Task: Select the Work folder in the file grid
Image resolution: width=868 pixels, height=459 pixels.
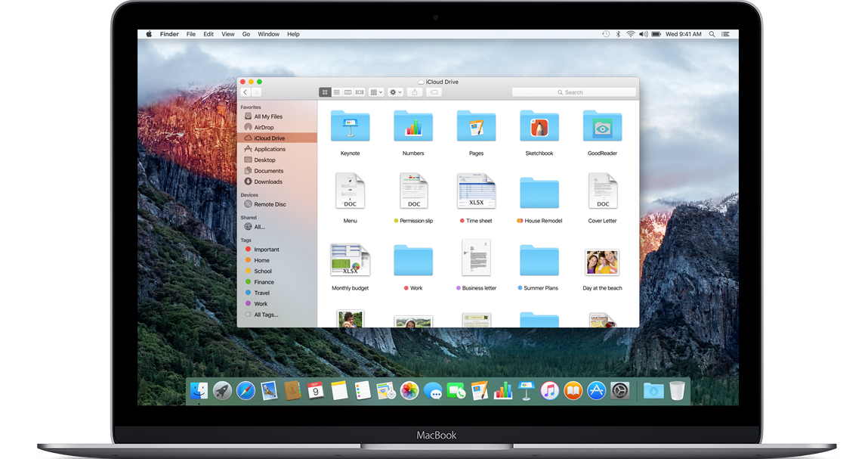Action: click(413, 260)
